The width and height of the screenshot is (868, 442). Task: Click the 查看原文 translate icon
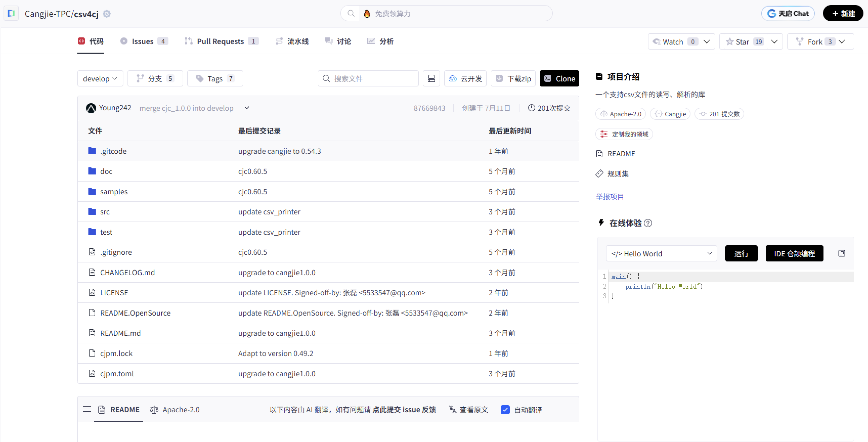(x=452, y=409)
